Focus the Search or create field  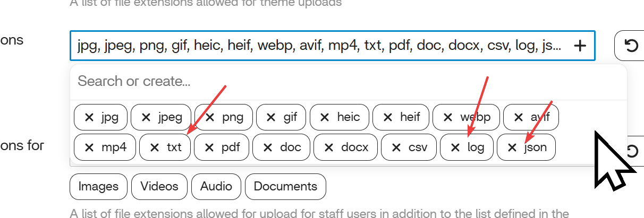point(319,82)
